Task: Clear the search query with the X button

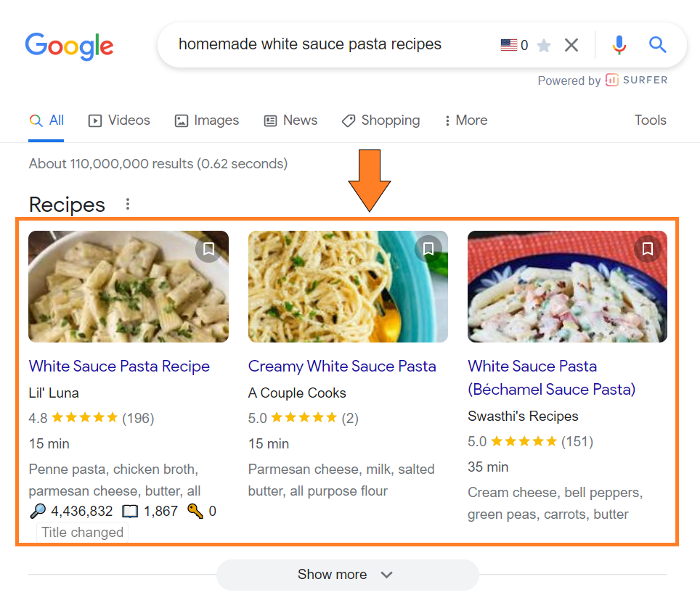Action: coord(571,44)
